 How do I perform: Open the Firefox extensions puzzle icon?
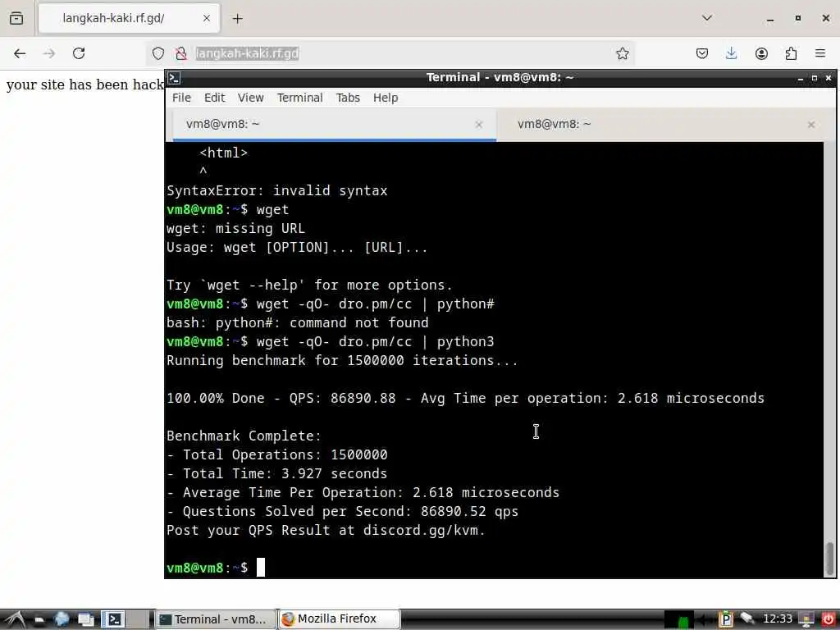pyautogui.click(x=791, y=53)
